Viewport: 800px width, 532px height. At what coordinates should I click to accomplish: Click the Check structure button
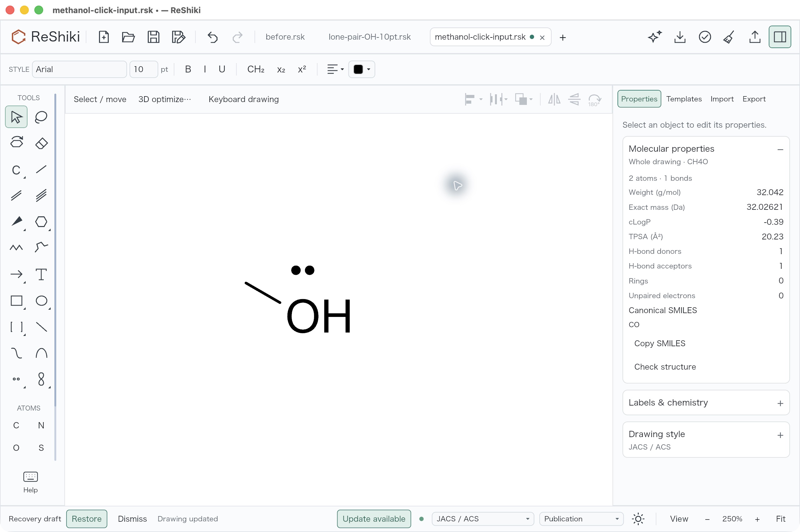(665, 367)
